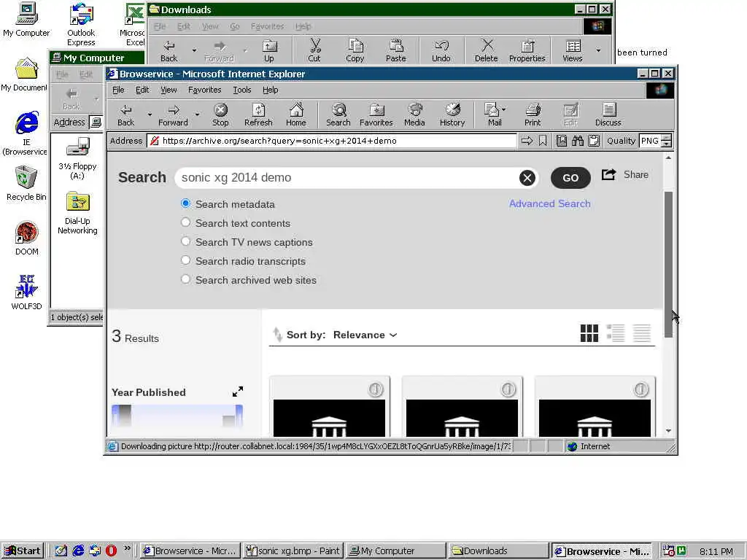Select Search radio transcripts option
The height and width of the screenshot is (560, 747).
[185, 260]
